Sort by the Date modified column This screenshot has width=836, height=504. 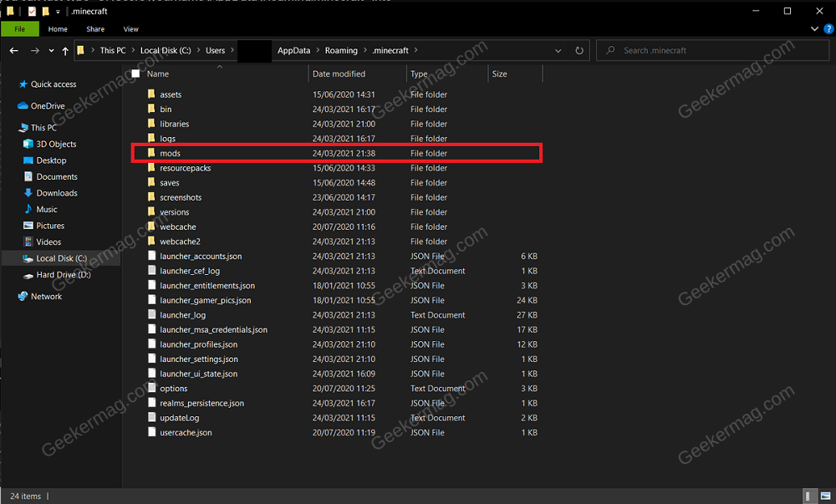(x=339, y=74)
